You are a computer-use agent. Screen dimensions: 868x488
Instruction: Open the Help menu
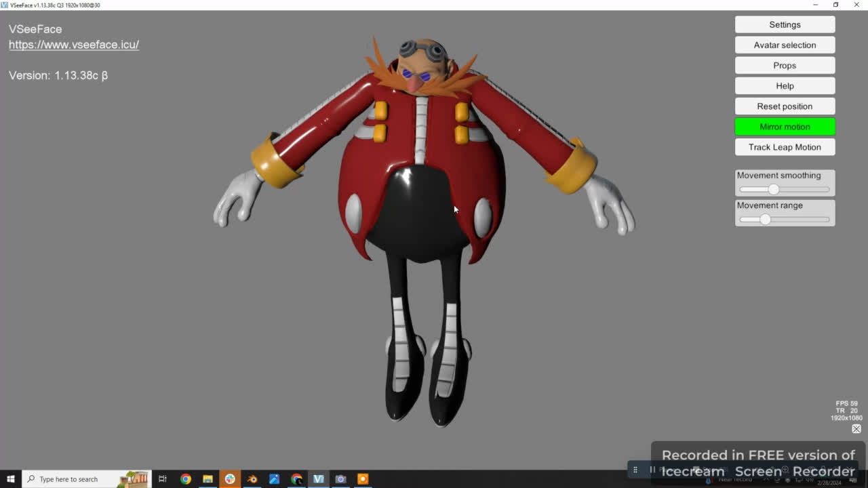[x=785, y=85]
